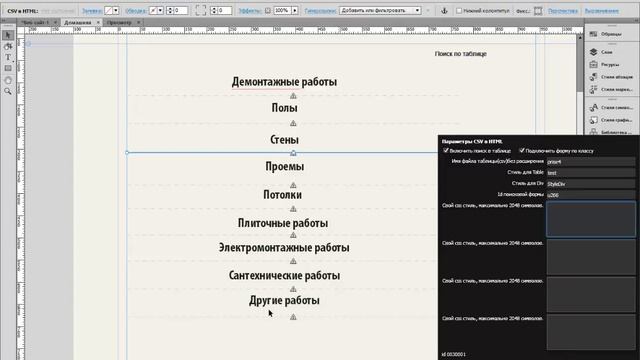The height and width of the screenshot is (360, 640).
Task: Toggle Включить поиск в таблице checkbox
Action: (446, 151)
